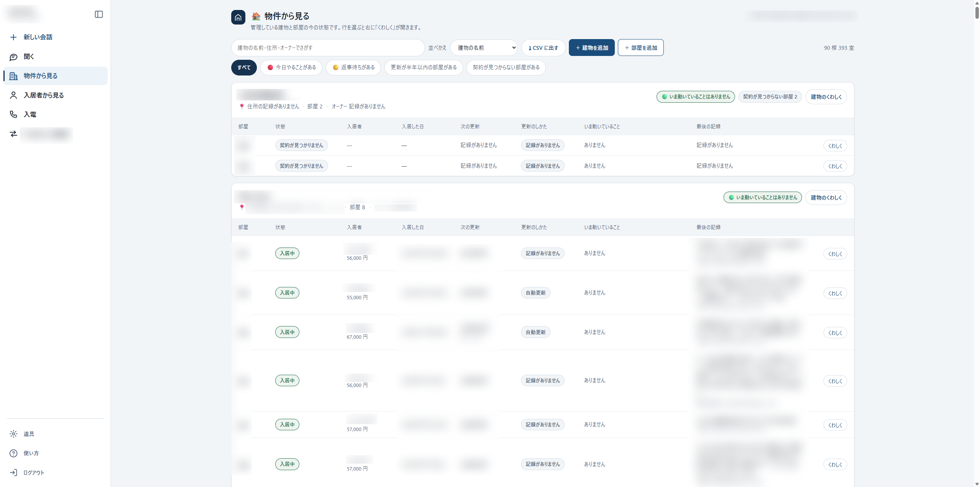Click the swap arrows icon in sidebar
This screenshot has width=980, height=487.
13,134
